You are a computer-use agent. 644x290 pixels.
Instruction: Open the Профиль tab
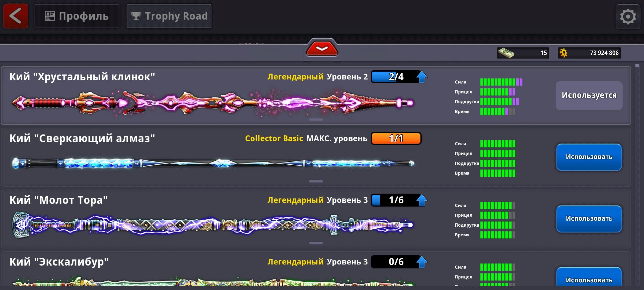pos(77,16)
